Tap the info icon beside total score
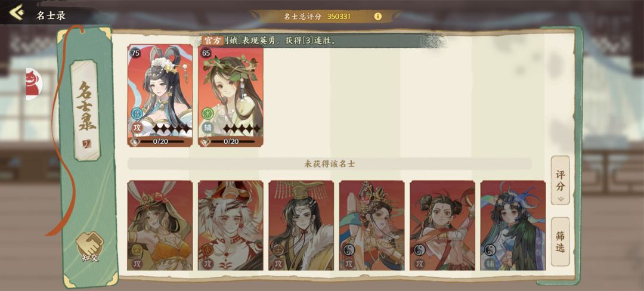This screenshot has width=644, height=291. 377,17
